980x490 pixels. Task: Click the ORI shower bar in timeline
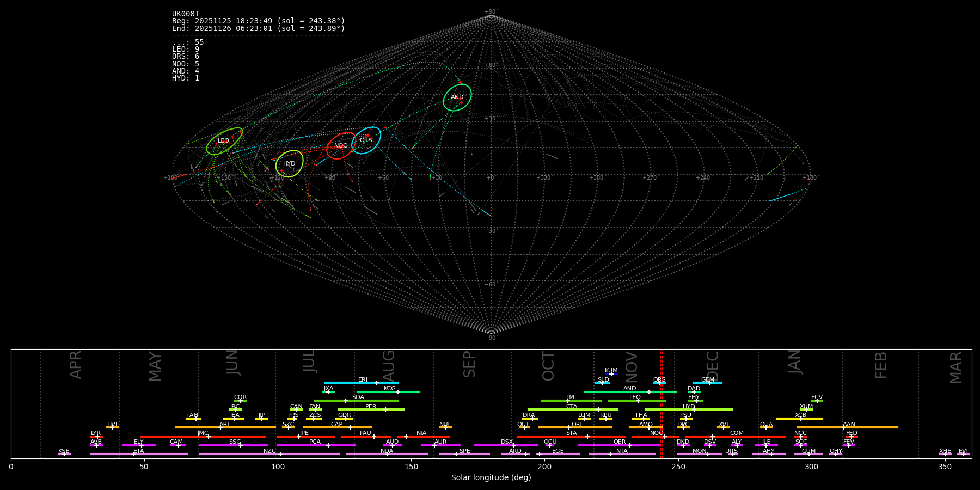(575, 427)
